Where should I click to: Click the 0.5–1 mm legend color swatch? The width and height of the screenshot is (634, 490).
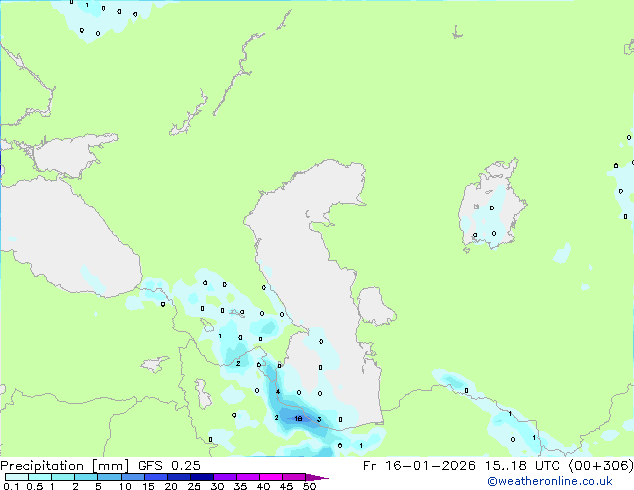coord(40,477)
